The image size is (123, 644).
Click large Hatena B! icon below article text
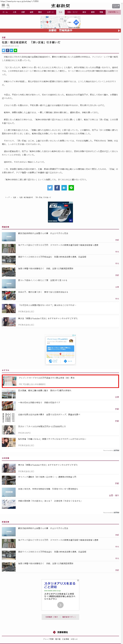click(x=64, y=188)
